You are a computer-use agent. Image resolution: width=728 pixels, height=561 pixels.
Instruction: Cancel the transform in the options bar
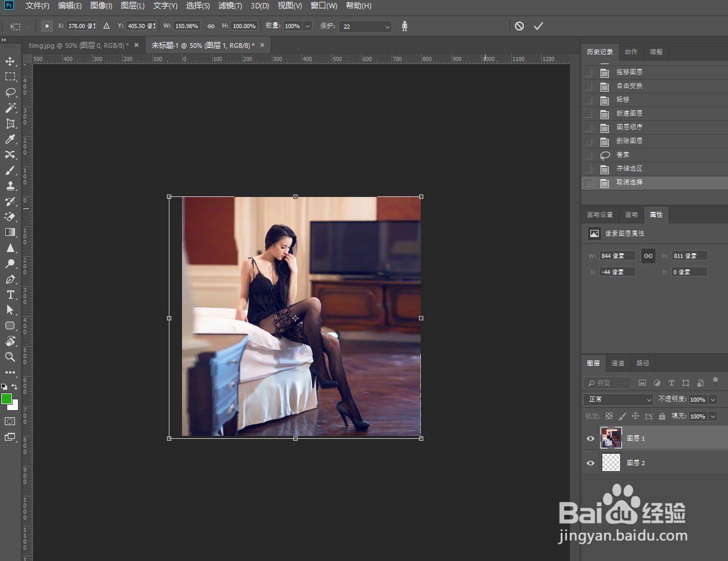pyautogui.click(x=519, y=26)
